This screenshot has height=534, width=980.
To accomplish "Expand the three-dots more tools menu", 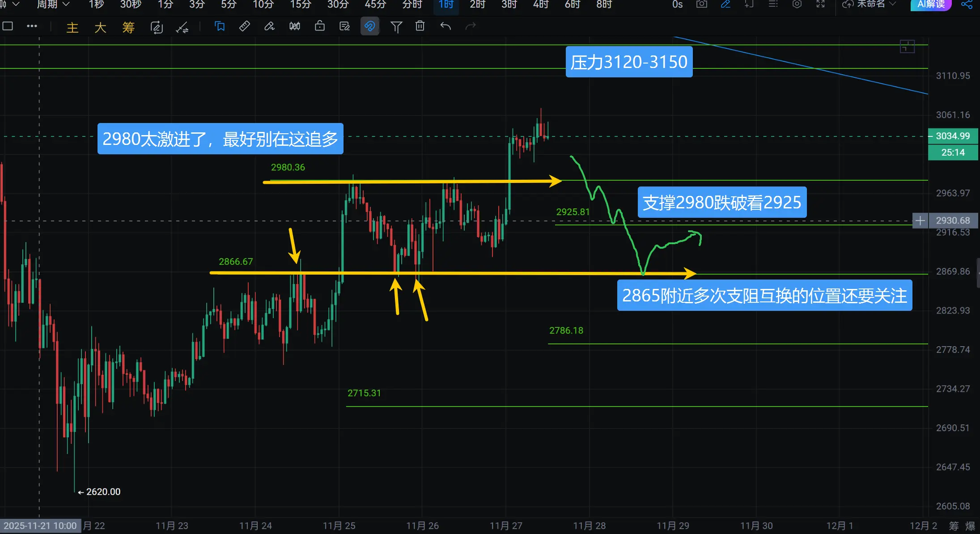I will pos(32,26).
